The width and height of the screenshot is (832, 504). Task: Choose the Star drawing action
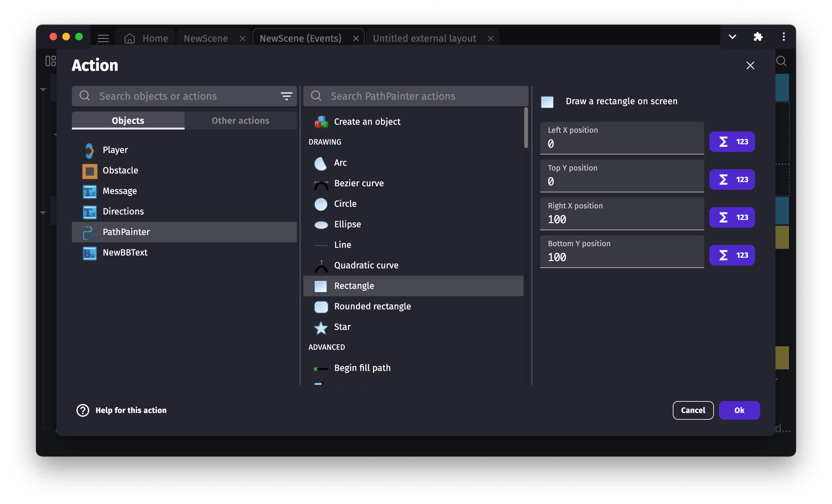coord(342,327)
